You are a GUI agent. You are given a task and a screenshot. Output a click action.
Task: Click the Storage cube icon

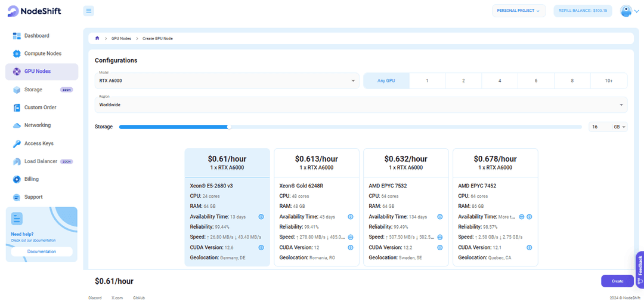pos(17,90)
